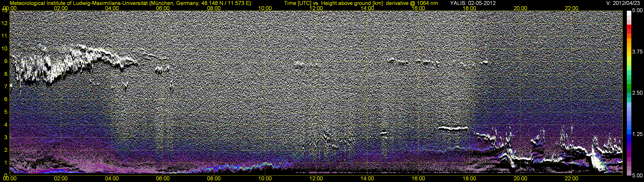
Task: Click the 10 km height axis label
Action: point(5,49)
